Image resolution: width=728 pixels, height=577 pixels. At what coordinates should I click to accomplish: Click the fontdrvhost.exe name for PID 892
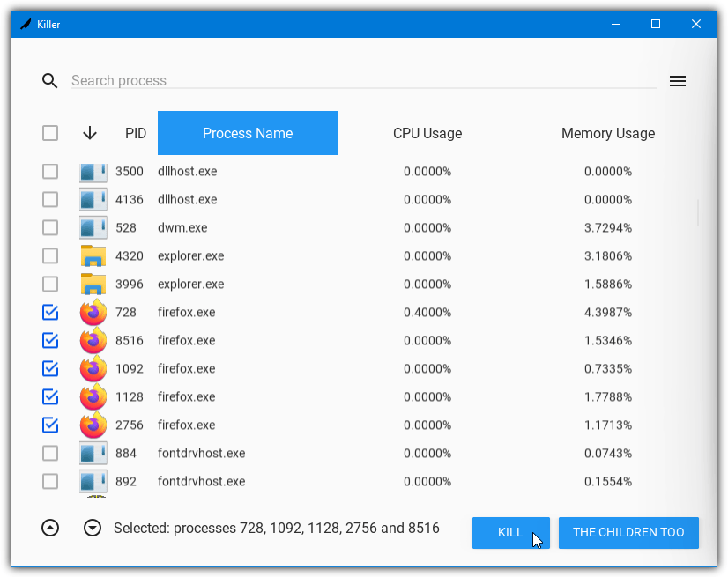tap(202, 481)
